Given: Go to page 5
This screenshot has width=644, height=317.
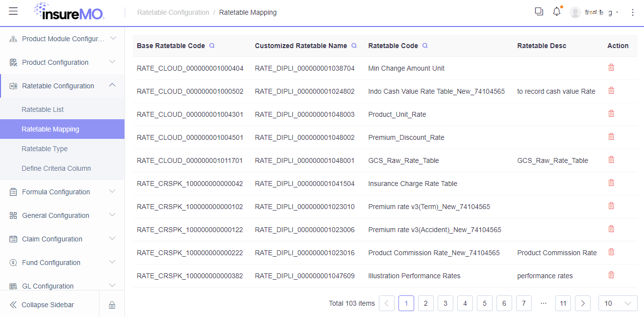Looking at the screenshot, I should tap(485, 303).
